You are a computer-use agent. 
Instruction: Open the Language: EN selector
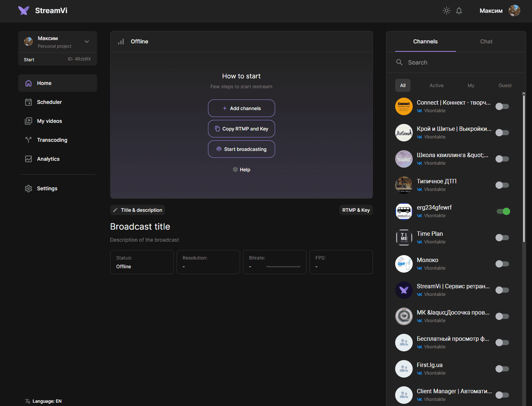pyautogui.click(x=43, y=401)
